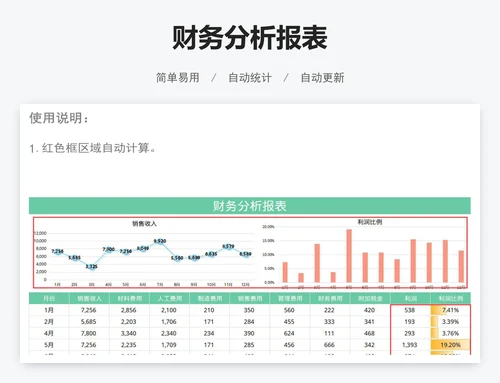Select the 7,800 sales cell in 4月 row
Screen dimensions: 500x383
click(x=89, y=333)
